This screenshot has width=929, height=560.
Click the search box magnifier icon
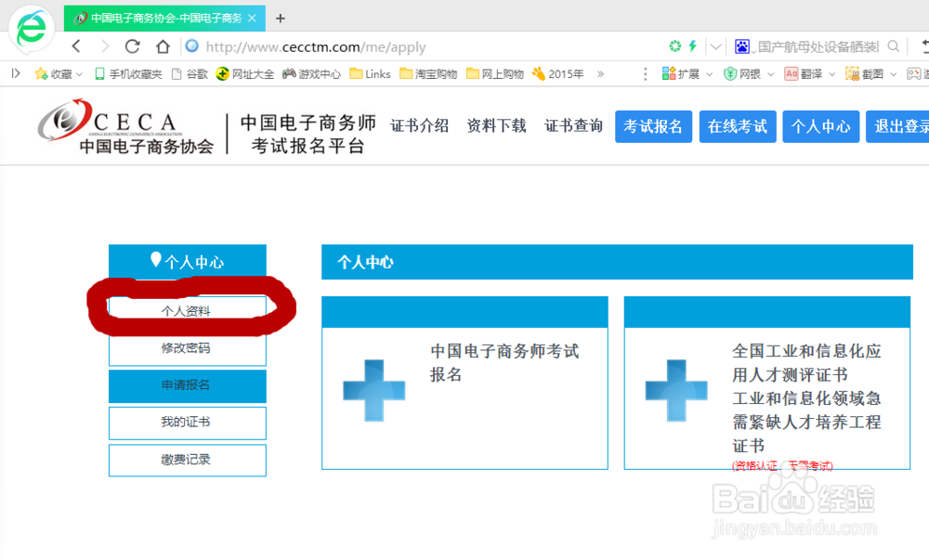[894, 46]
